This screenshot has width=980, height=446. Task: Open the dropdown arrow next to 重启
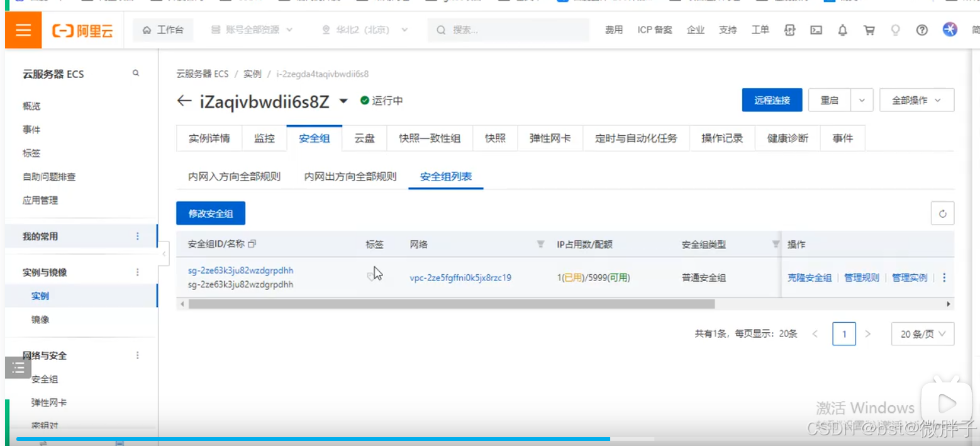[x=862, y=100]
